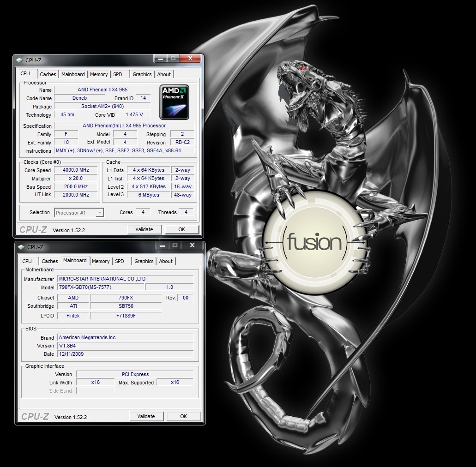Viewport: 476px width, 467px height.
Task: Click the motherboard model '790FX-GD70(MS-7577)'
Action: point(101,287)
